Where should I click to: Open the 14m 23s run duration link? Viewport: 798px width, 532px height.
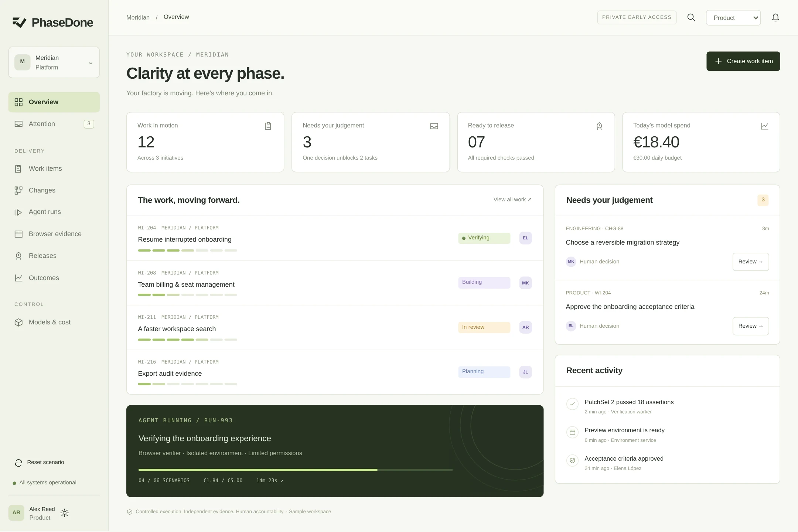click(270, 481)
